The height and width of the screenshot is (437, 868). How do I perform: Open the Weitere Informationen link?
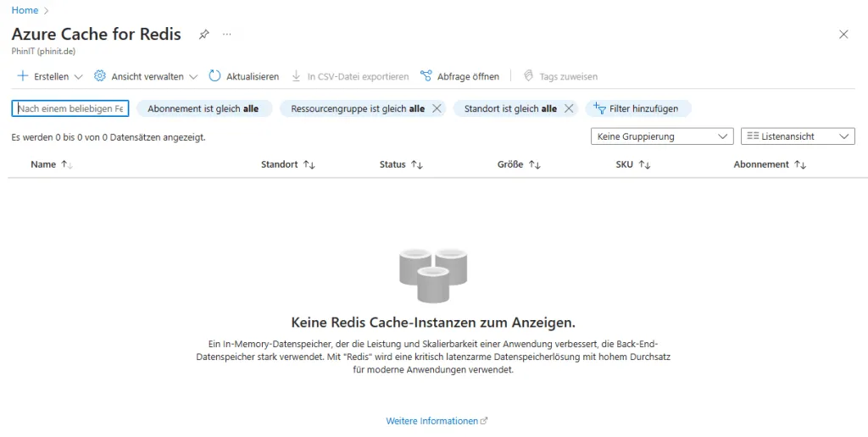pyautogui.click(x=432, y=421)
